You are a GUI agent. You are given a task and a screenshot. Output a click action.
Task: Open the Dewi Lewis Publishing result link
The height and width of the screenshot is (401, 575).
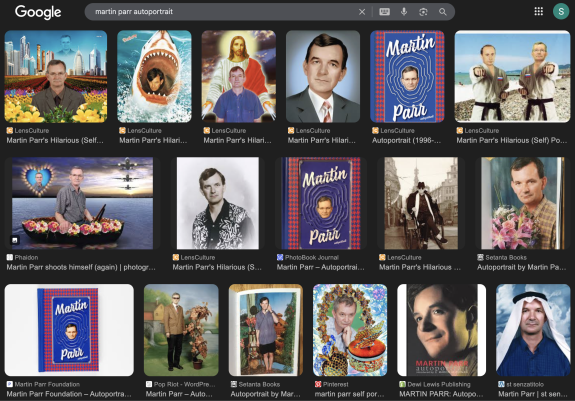[x=441, y=394]
